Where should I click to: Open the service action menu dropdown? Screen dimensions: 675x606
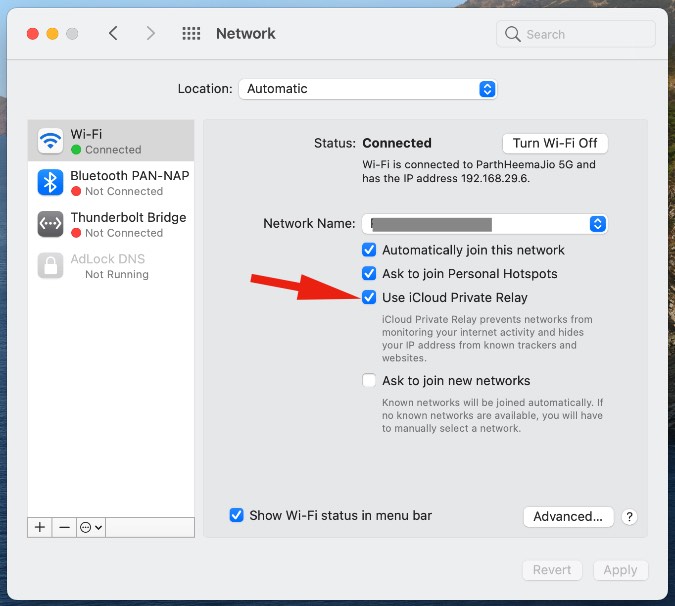click(91, 527)
